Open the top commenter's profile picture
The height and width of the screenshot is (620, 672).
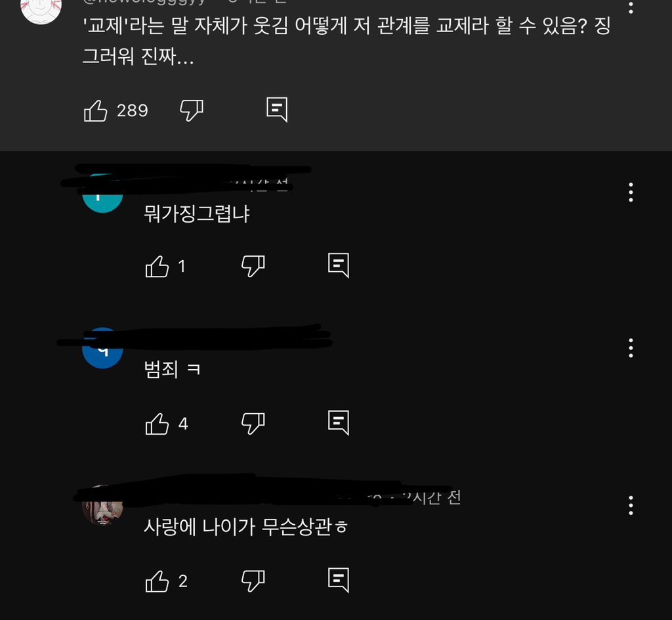tap(41, 9)
